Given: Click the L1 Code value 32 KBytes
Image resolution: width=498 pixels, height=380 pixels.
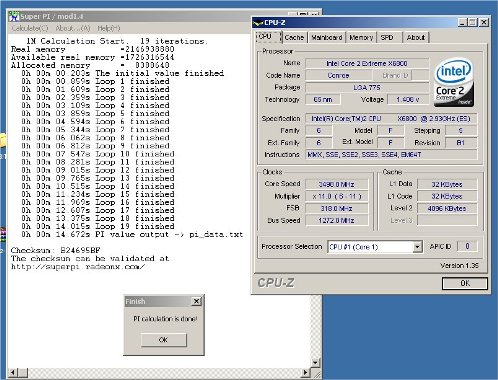Looking at the screenshot, I should (447, 196).
